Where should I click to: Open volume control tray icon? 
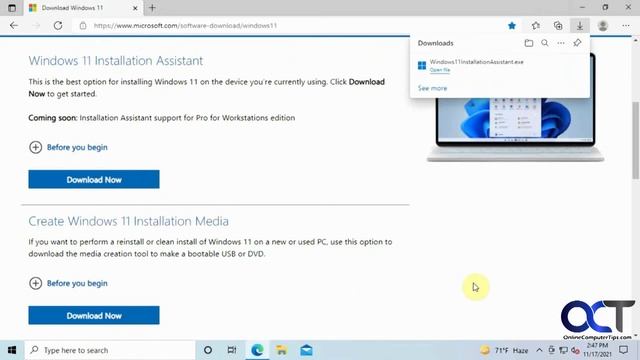576,350
